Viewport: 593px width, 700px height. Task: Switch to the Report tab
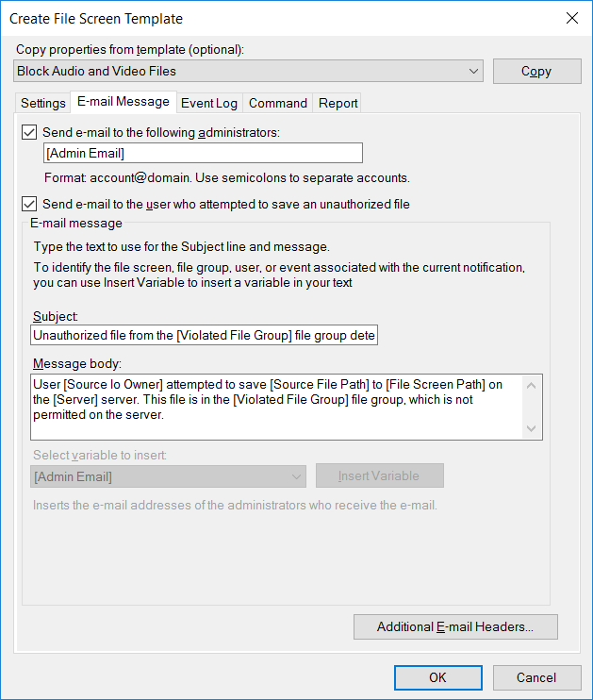(338, 103)
